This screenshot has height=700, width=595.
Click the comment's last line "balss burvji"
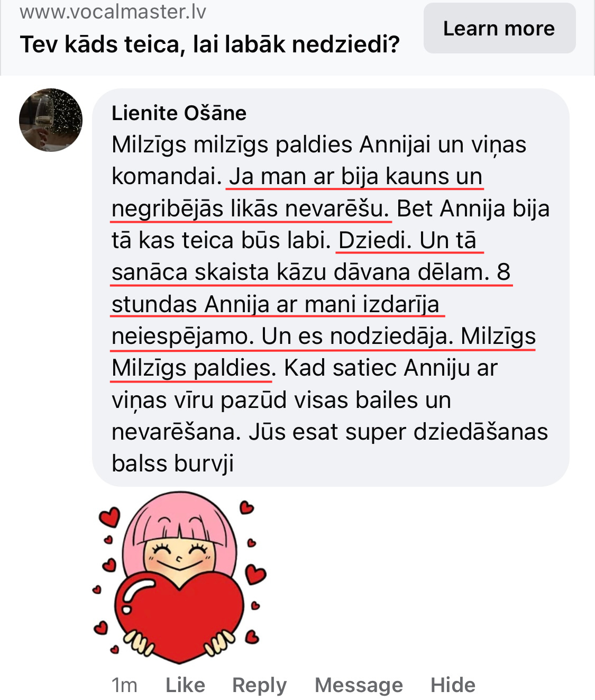click(x=172, y=463)
